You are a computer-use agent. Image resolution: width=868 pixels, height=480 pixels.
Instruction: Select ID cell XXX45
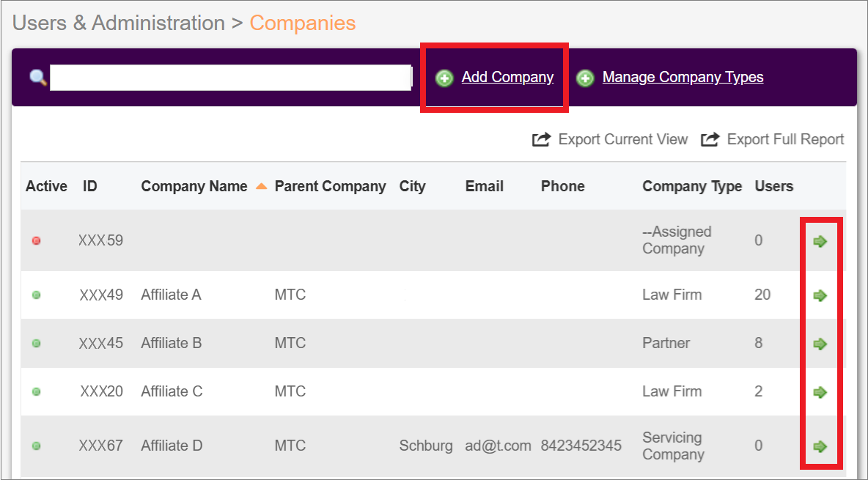tap(100, 343)
